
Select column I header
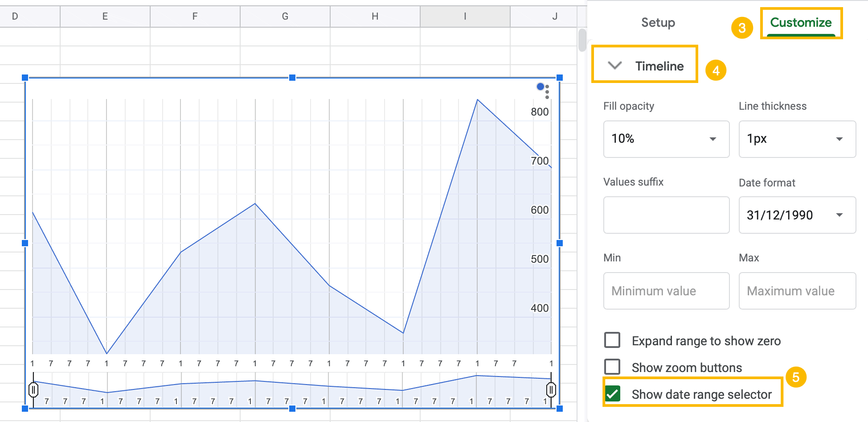click(465, 16)
